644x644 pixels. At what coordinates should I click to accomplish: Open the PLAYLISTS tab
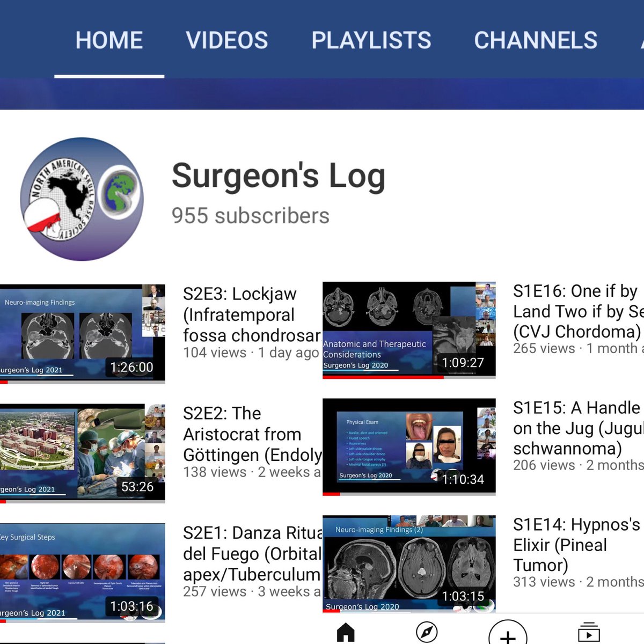click(x=371, y=40)
